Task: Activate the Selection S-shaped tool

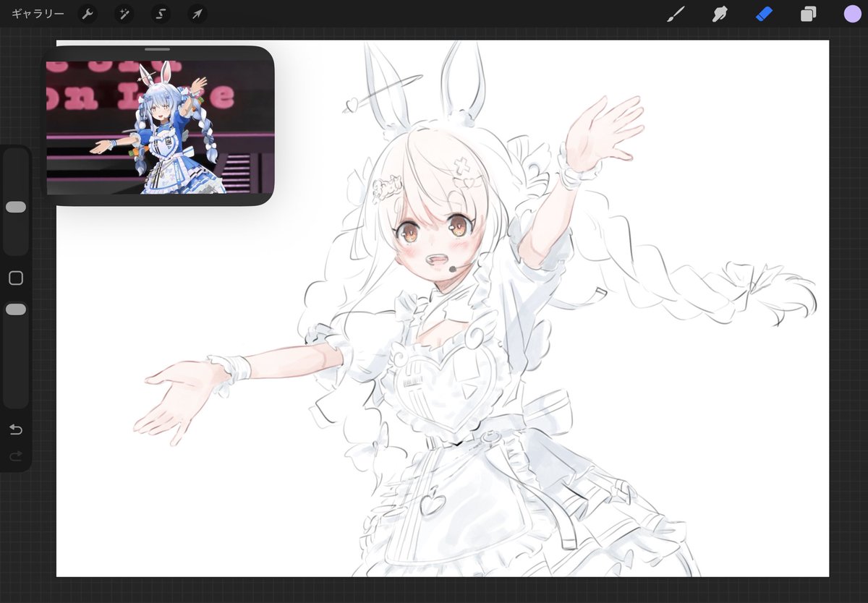Action: click(161, 14)
